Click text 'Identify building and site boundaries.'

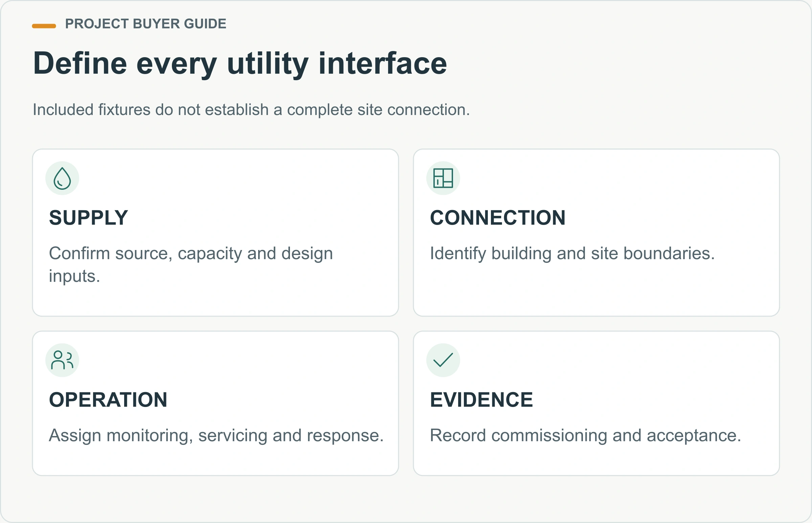coord(572,254)
